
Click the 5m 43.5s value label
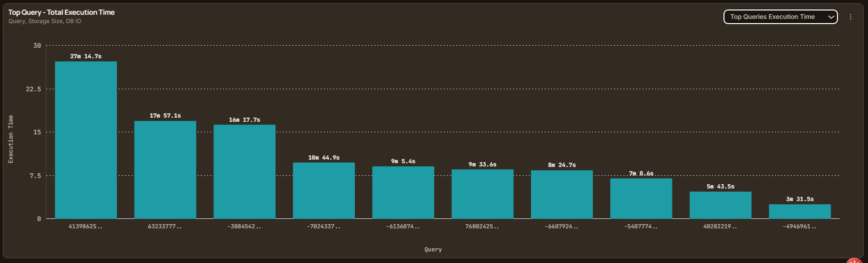[x=721, y=186]
